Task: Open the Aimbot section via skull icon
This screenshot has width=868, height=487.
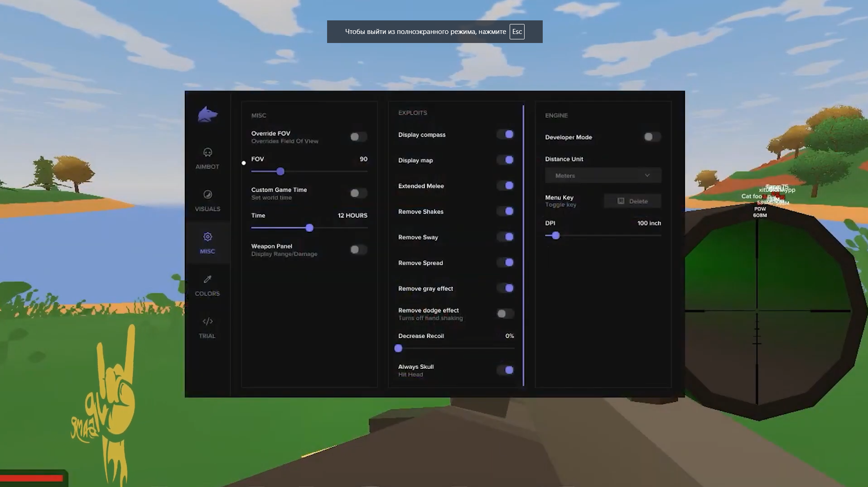Action: [x=207, y=153]
